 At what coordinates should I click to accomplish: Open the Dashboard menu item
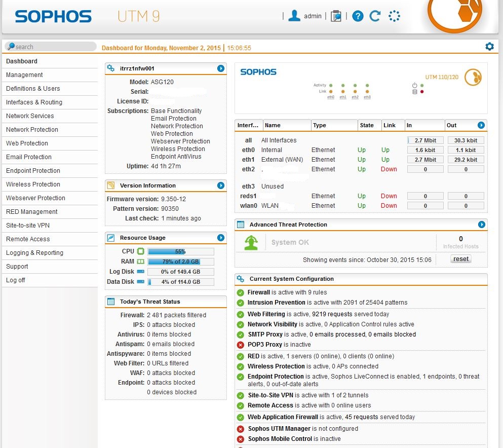[x=50, y=61]
